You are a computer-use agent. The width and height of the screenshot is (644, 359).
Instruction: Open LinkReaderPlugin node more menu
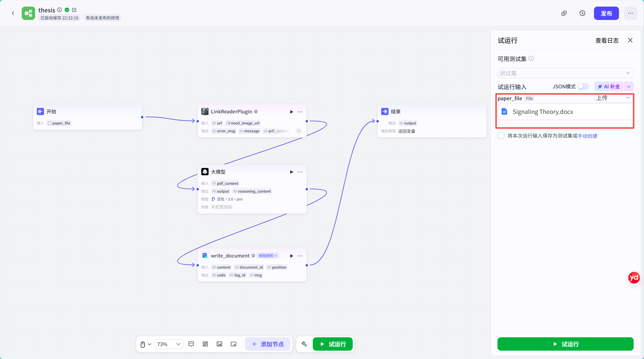(x=300, y=112)
